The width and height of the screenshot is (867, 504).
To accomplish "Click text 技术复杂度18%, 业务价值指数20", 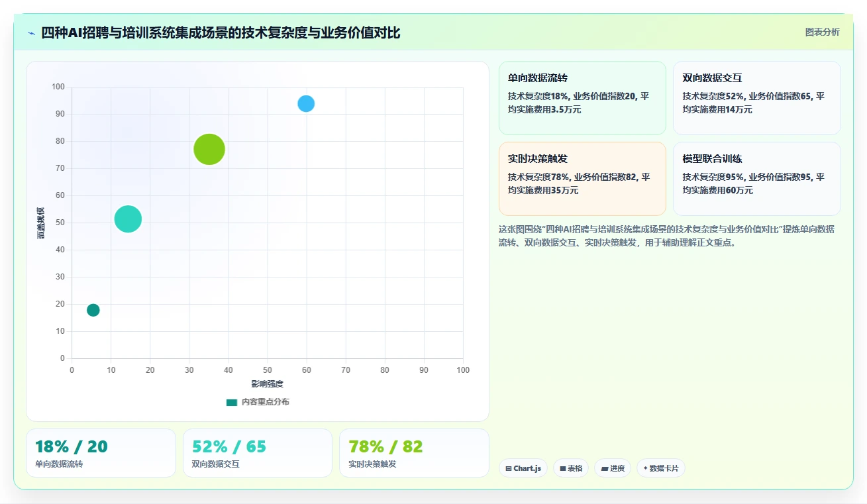I will tap(572, 96).
